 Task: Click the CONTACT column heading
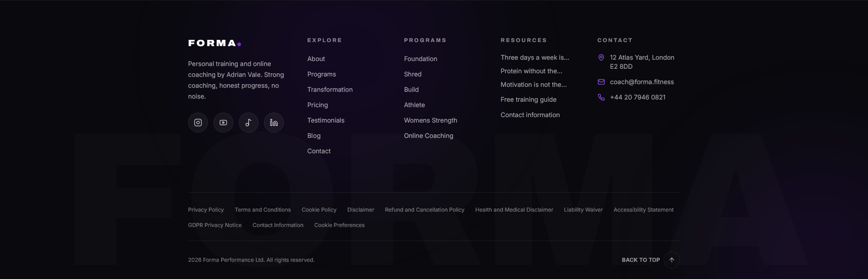(615, 40)
